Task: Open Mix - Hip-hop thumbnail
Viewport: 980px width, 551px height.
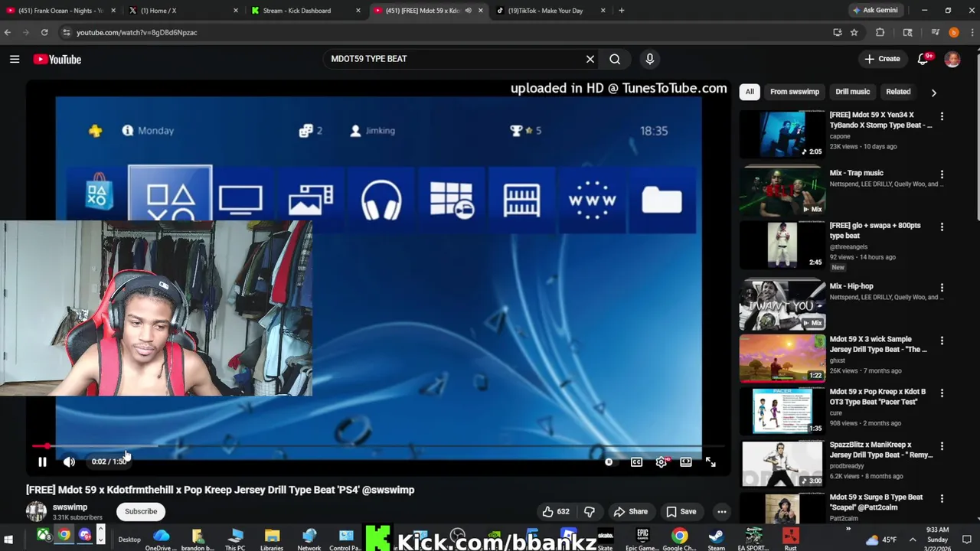Action: tap(782, 305)
